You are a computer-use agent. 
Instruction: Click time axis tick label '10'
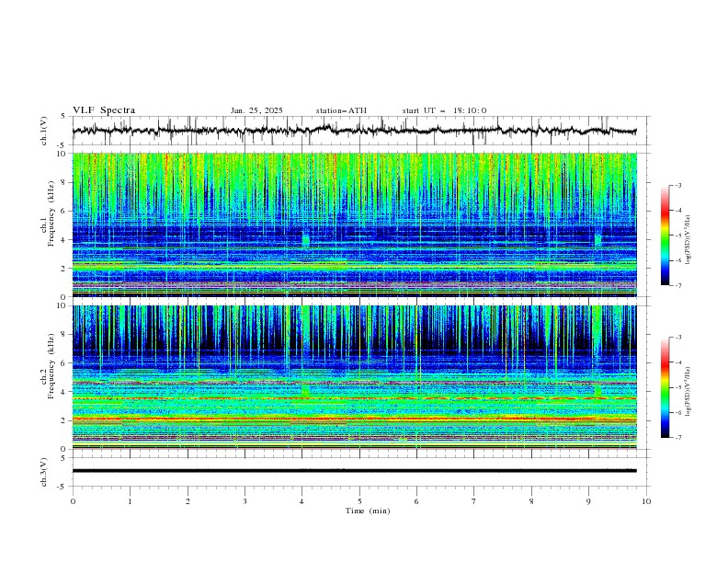pyautogui.click(x=646, y=501)
